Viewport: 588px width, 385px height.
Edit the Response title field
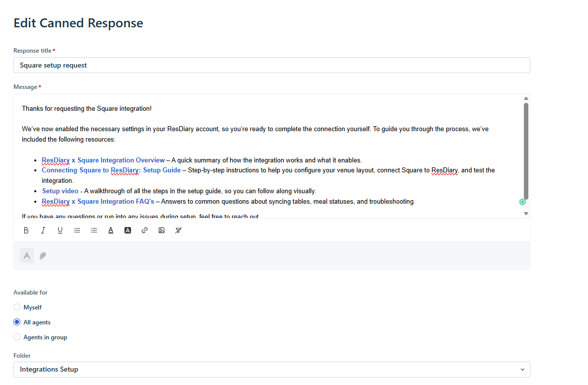[272, 65]
